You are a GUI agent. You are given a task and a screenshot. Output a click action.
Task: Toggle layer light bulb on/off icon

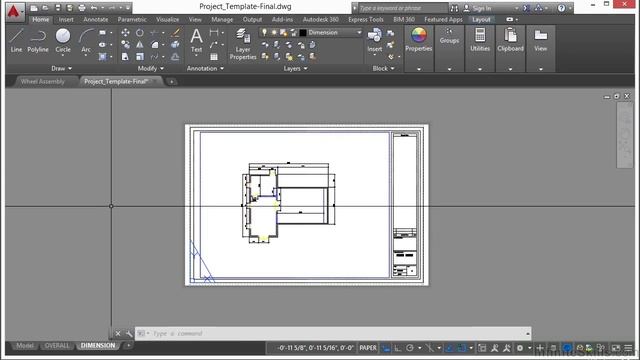point(264,32)
